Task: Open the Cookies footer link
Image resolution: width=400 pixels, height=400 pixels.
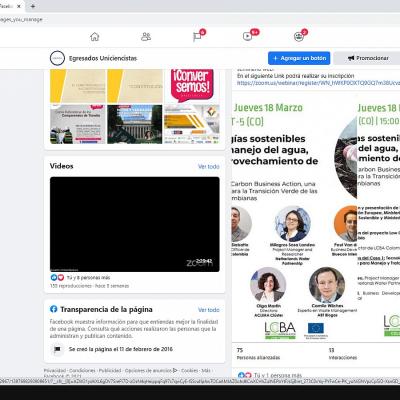Action: [x=190, y=371]
